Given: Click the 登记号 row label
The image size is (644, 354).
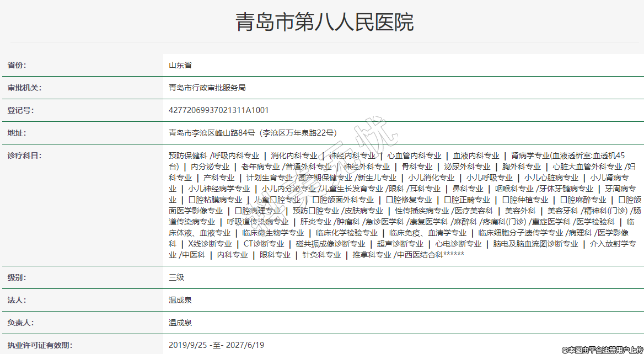Looking at the screenshot, I should coord(20,110).
